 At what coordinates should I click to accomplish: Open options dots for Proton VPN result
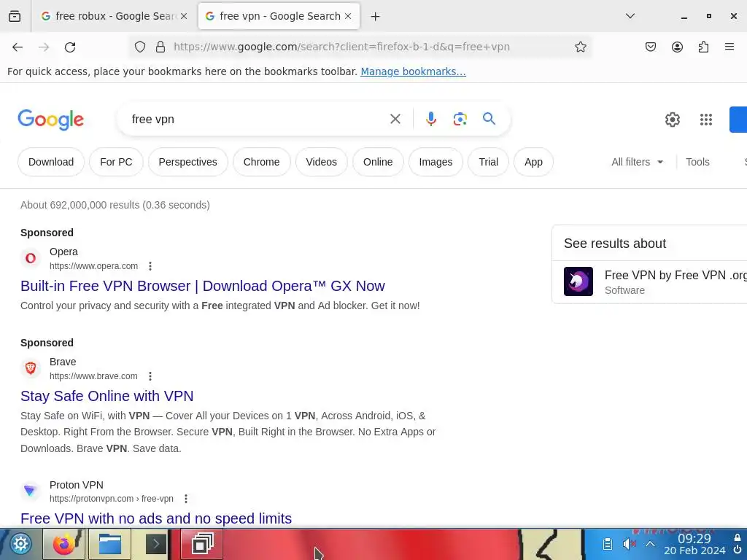186,499
